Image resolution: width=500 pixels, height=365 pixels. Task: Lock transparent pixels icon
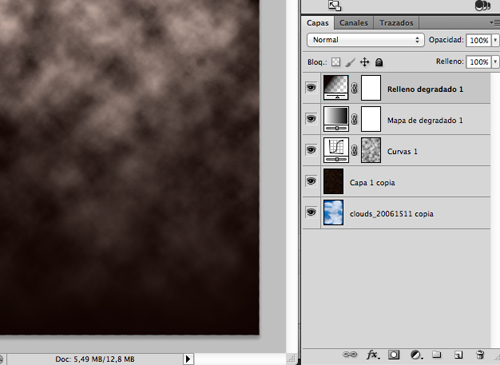click(336, 62)
